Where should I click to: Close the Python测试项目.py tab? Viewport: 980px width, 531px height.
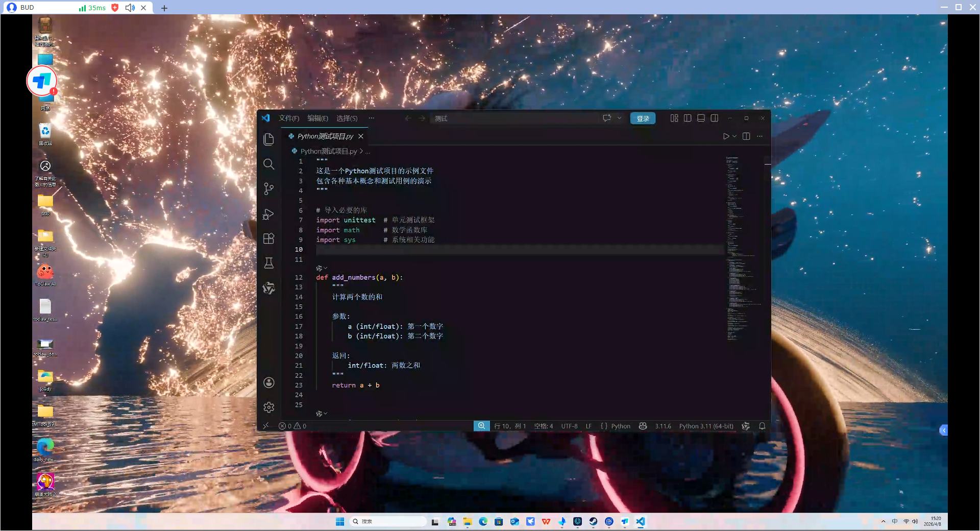[361, 136]
